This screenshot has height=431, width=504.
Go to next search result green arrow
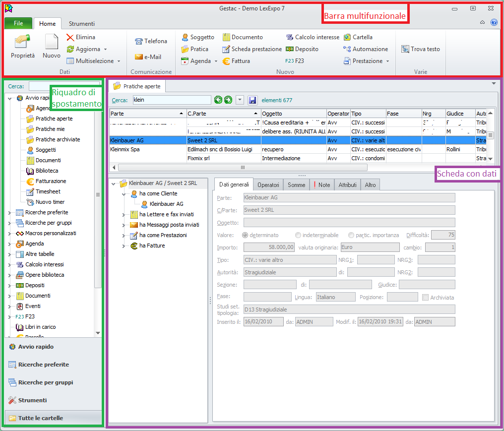tap(228, 100)
